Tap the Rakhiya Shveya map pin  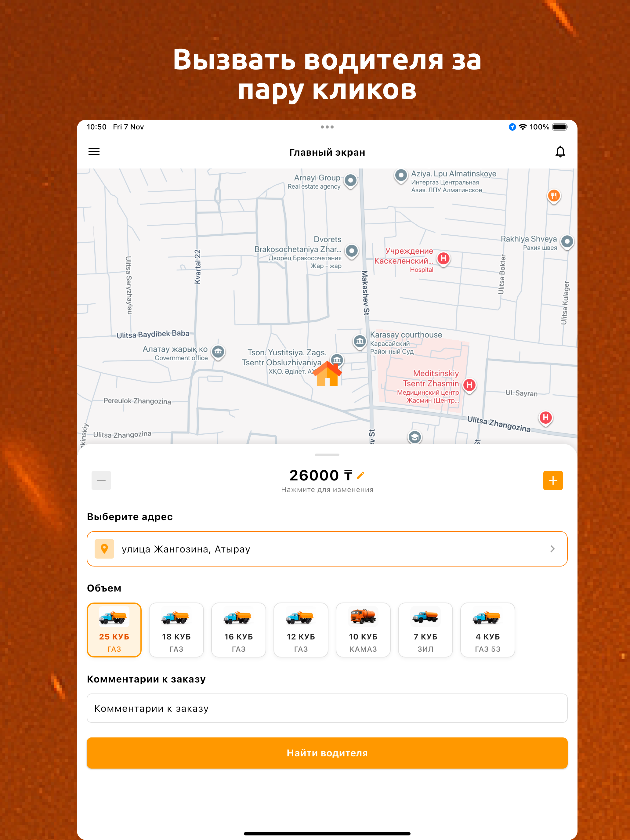567,242
